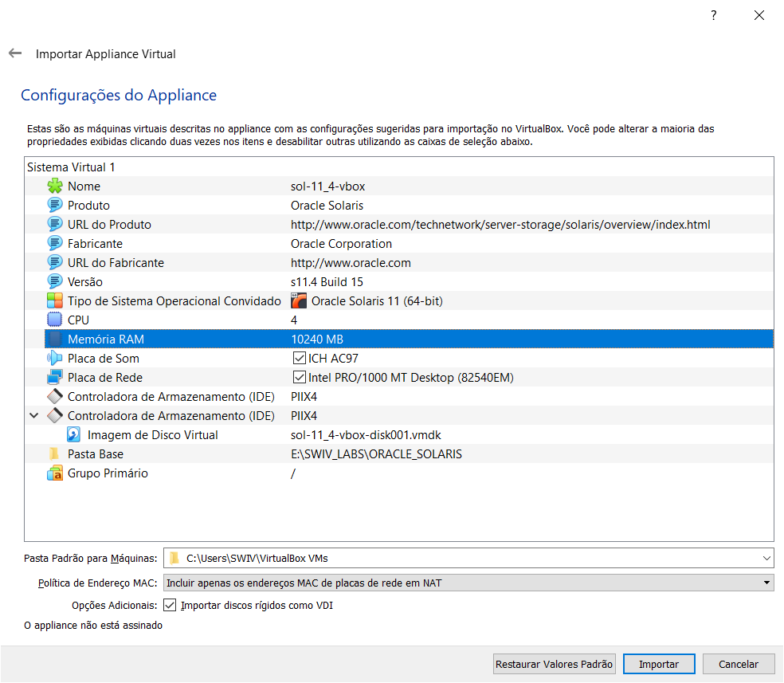Image resolution: width=784 pixels, height=683 pixels.
Task: Click the Oracle Corporation value
Action: point(342,244)
